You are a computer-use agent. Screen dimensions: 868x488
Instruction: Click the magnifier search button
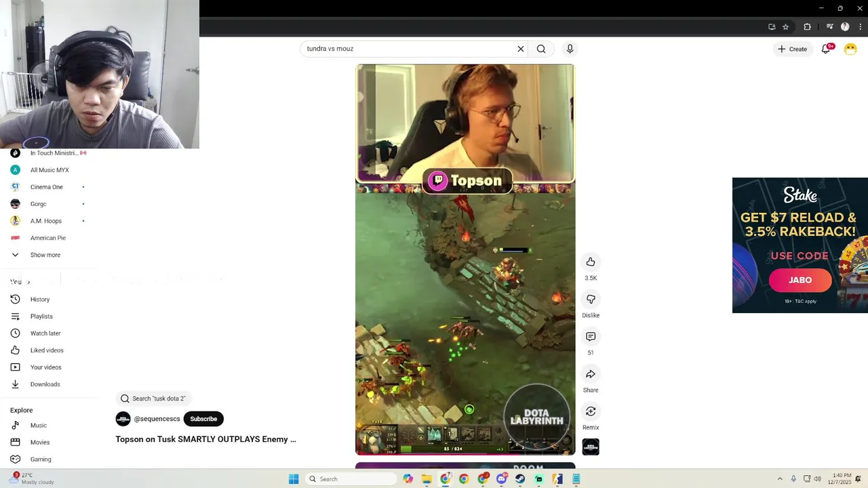pos(541,49)
